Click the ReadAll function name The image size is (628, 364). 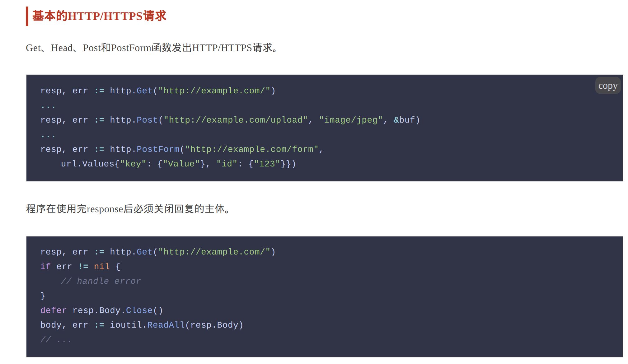(x=166, y=325)
